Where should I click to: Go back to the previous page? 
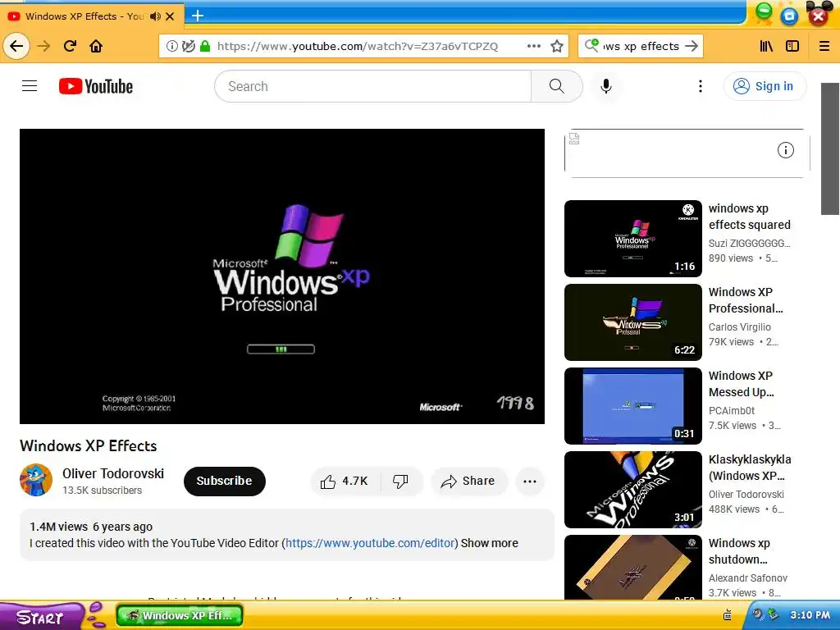pos(16,46)
